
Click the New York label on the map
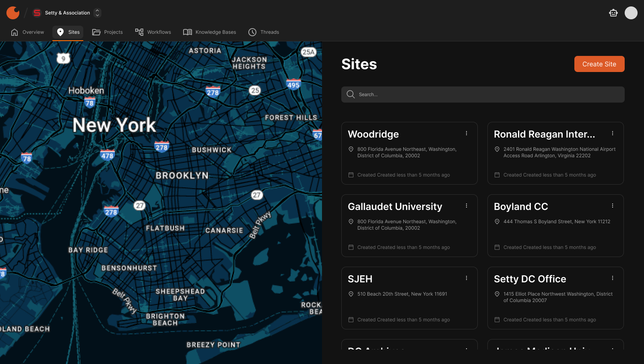(x=114, y=125)
